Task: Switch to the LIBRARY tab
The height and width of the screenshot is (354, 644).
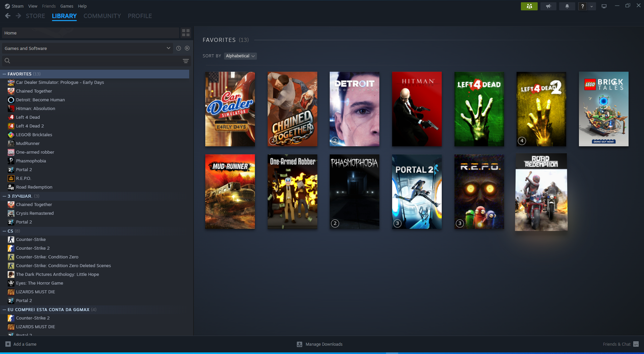Action: point(64,16)
